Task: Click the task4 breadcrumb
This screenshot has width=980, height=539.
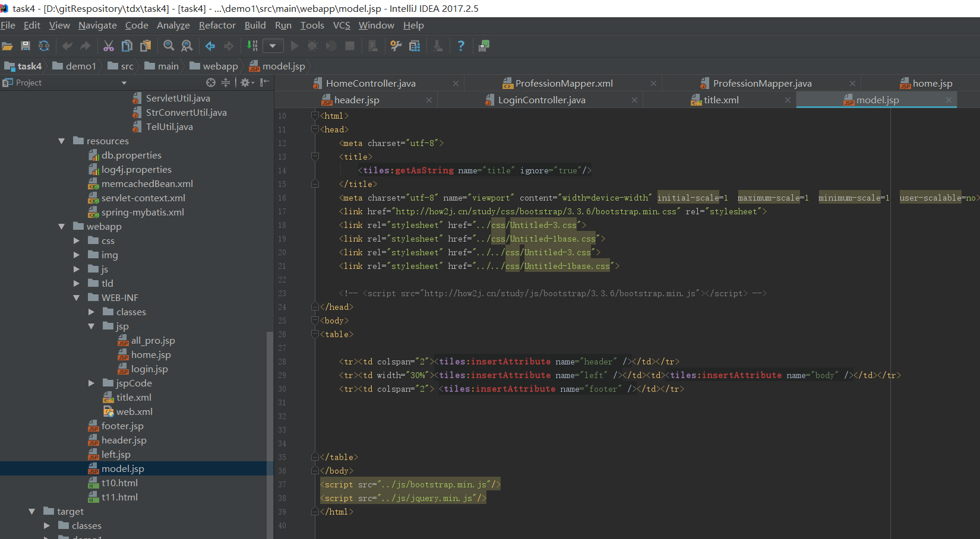Action: point(24,66)
